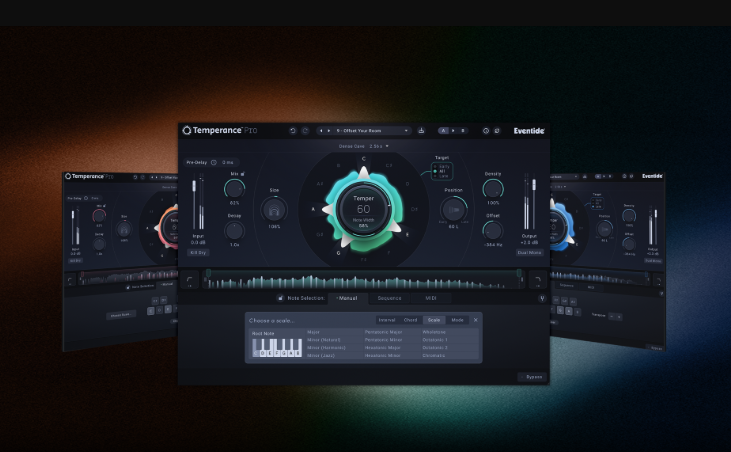Click the save preset icon in center window

coord(421,131)
